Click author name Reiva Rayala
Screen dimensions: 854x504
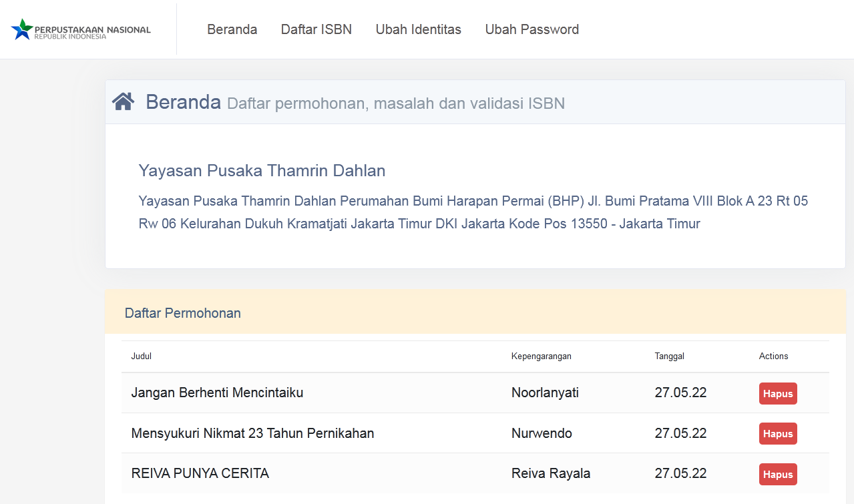pos(551,474)
